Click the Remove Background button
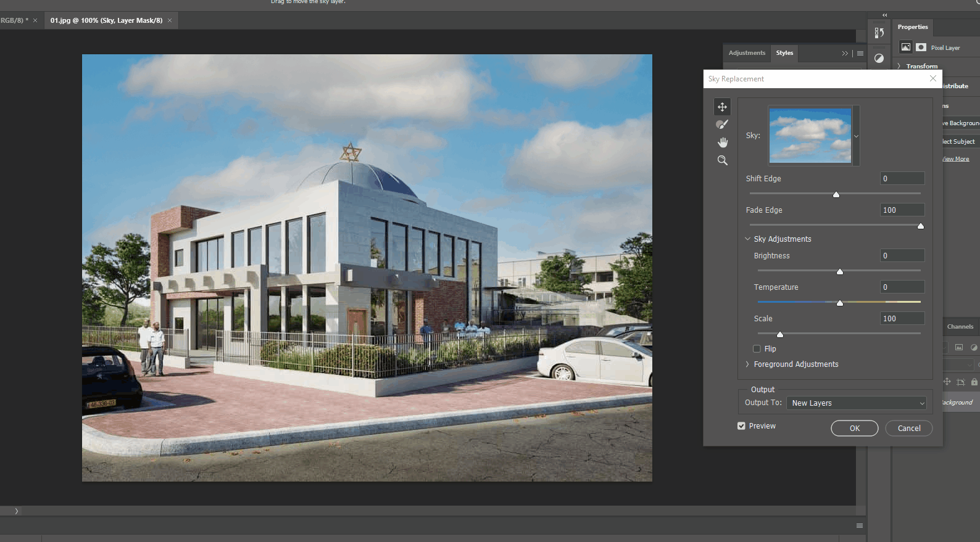Screen dimensions: 980x542 pyautogui.click(x=960, y=123)
